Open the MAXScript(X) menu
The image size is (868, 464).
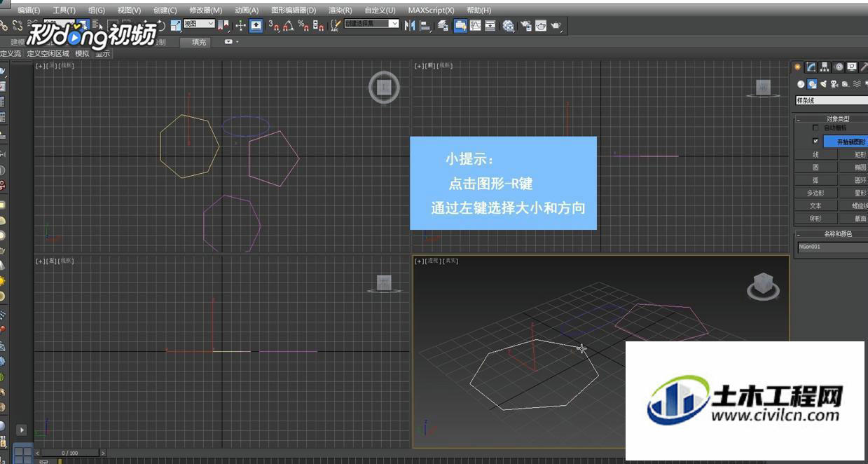[431, 11]
